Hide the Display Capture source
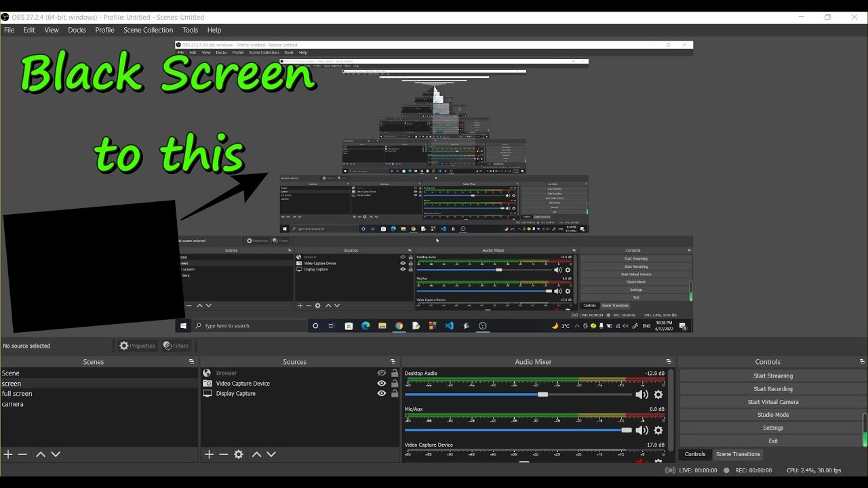Image resolution: width=868 pixels, height=488 pixels. [x=382, y=394]
